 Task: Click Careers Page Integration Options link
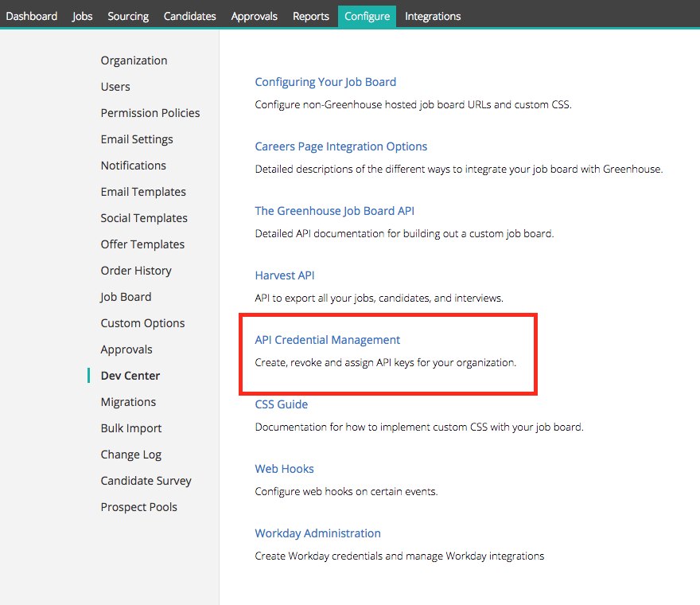341,146
